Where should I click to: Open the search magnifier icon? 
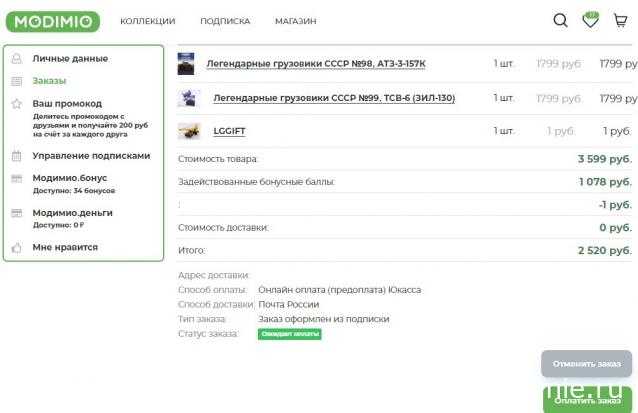click(561, 20)
